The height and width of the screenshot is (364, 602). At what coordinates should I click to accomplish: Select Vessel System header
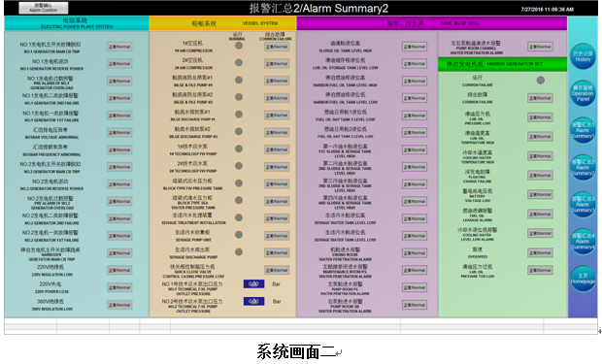coord(222,23)
